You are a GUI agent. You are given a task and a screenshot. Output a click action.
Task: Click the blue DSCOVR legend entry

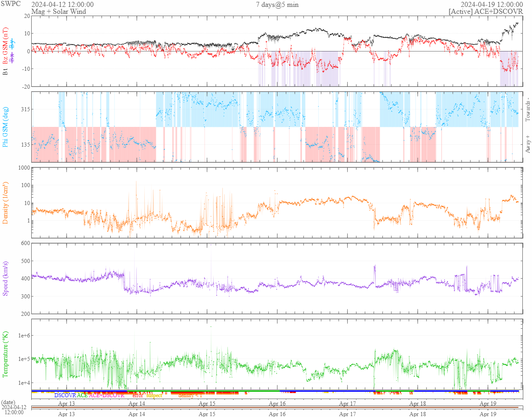pyautogui.click(x=65, y=395)
